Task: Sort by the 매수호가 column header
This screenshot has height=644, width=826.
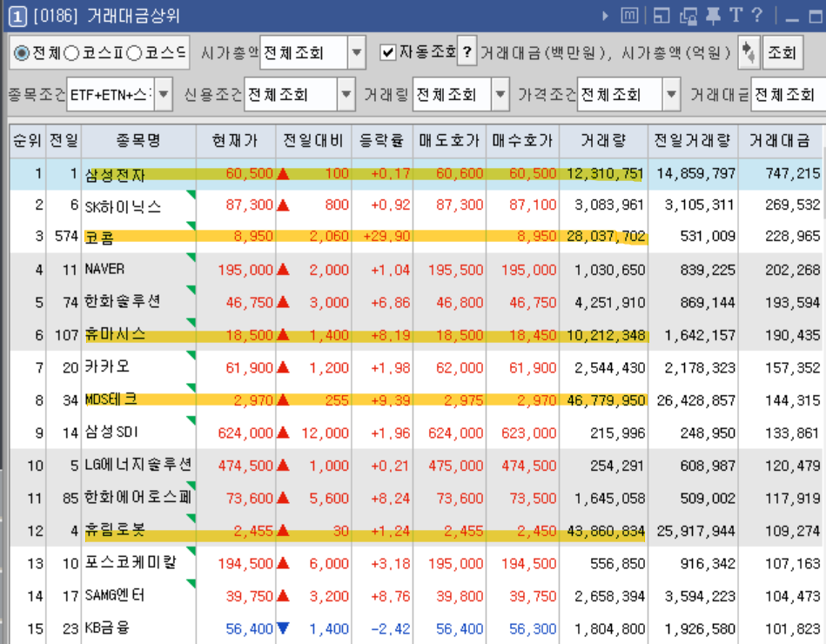Action: point(522,141)
